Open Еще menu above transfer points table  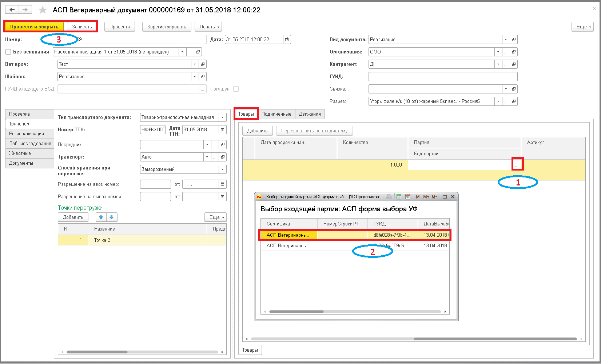[215, 217]
